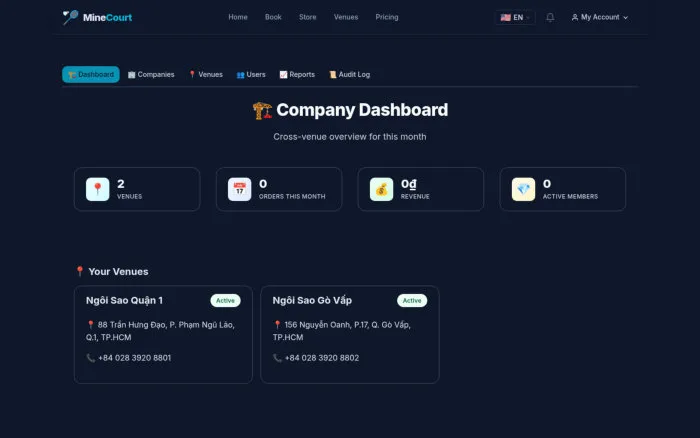Click the address pin for Ngôi Sao Quận 1

(90, 325)
